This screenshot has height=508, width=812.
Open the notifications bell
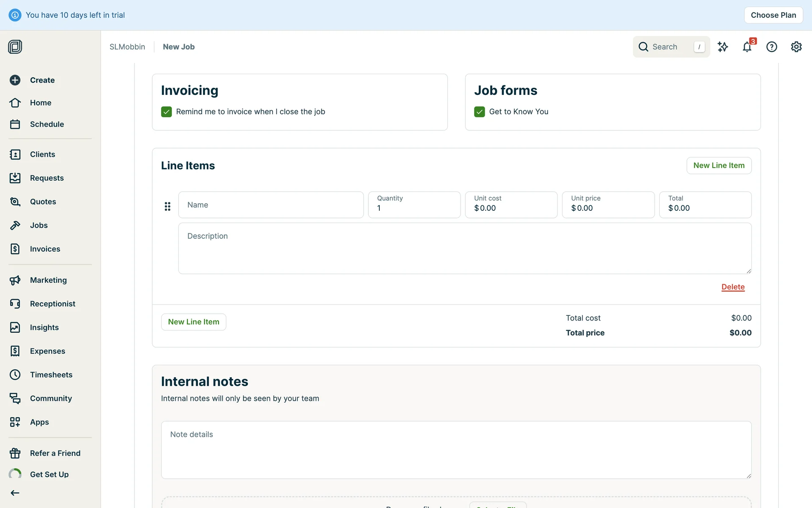pyautogui.click(x=747, y=47)
